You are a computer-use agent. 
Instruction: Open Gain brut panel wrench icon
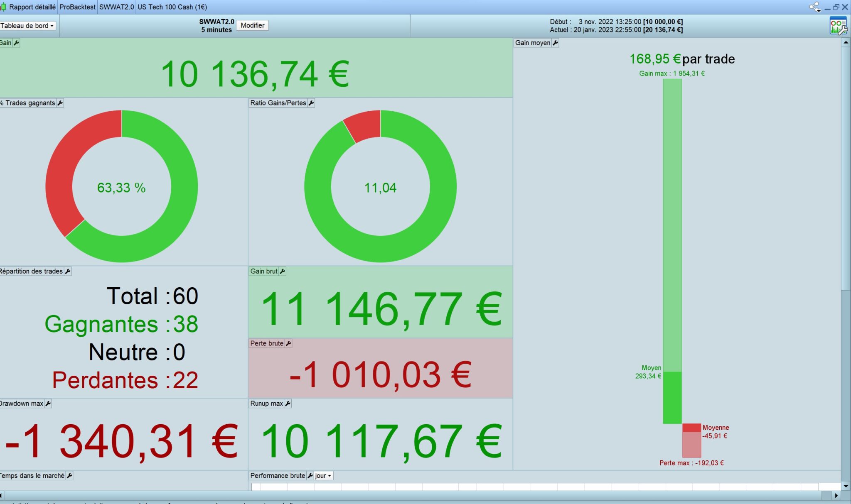click(283, 271)
